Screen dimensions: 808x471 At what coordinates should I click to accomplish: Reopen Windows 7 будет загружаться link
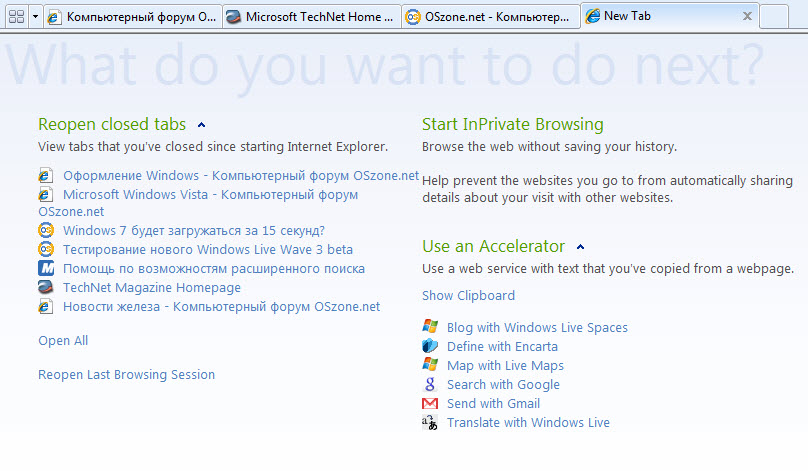pyautogui.click(x=194, y=231)
